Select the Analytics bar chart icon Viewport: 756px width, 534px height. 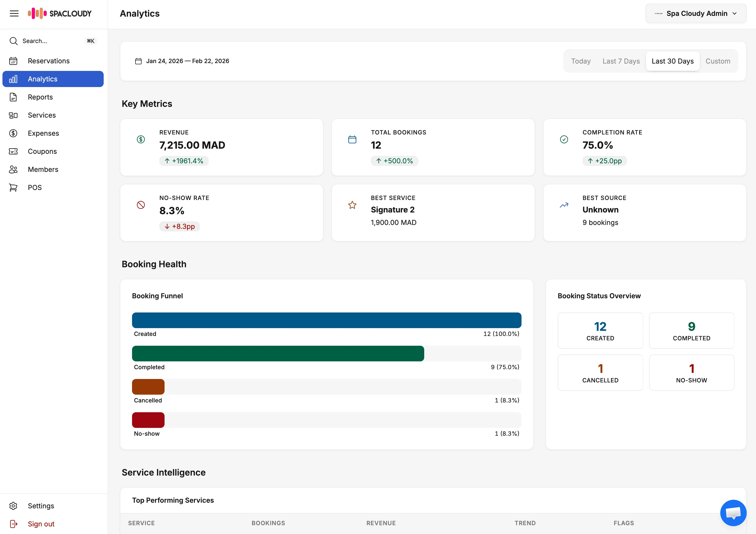13,79
